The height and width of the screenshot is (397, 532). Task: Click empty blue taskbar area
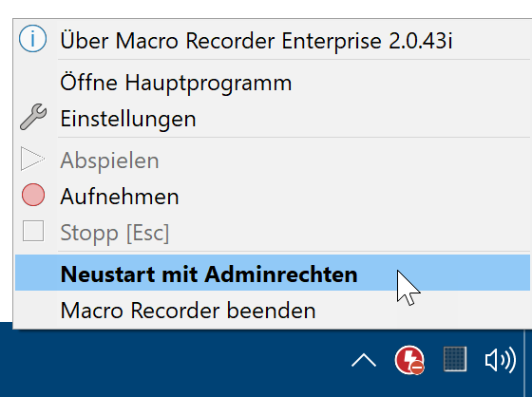(170, 363)
